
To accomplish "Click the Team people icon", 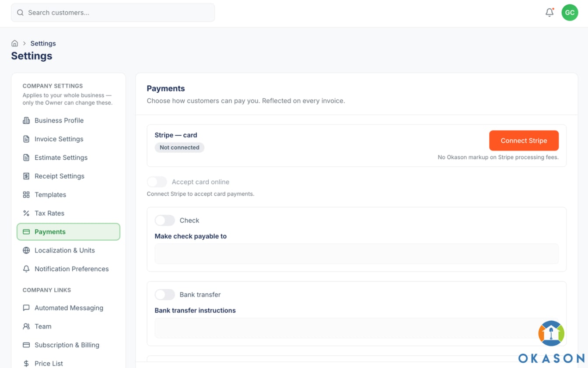I will coord(26,326).
